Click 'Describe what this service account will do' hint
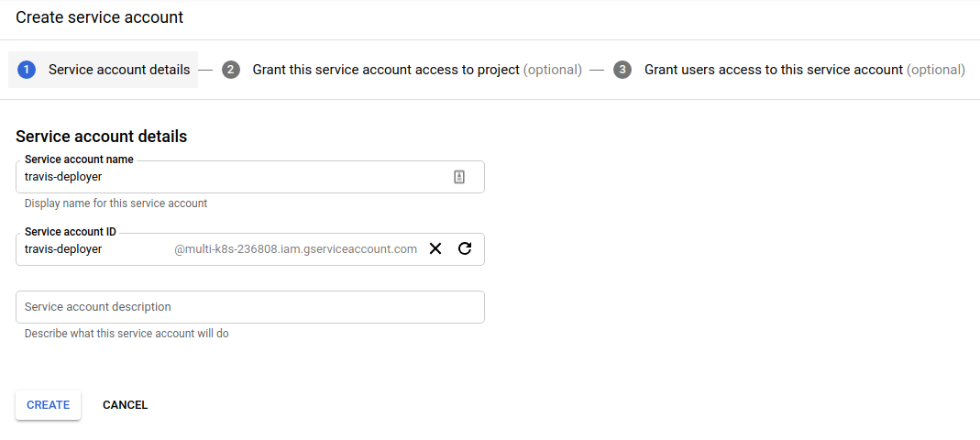Image resolution: width=980 pixels, height=440 pixels. 127,334
